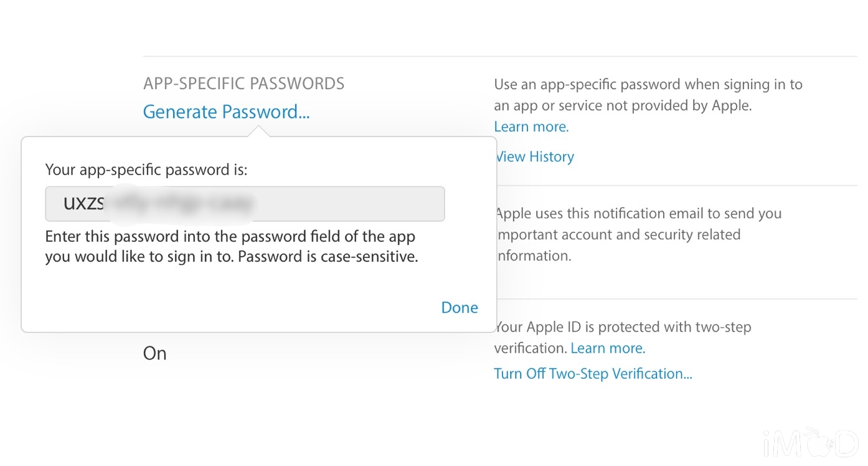
Task: Click the 'service not provided by Apple' line
Action: click(x=623, y=105)
